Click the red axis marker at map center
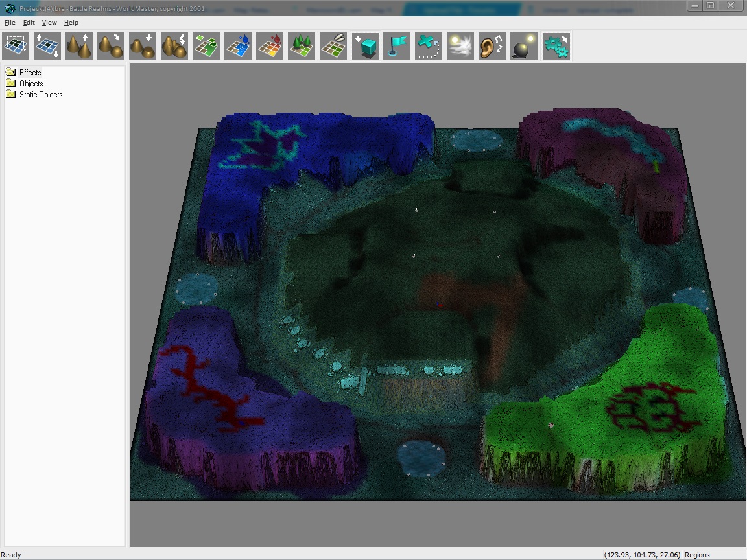This screenshot has width=747, height=560. [x=440, y=304]
